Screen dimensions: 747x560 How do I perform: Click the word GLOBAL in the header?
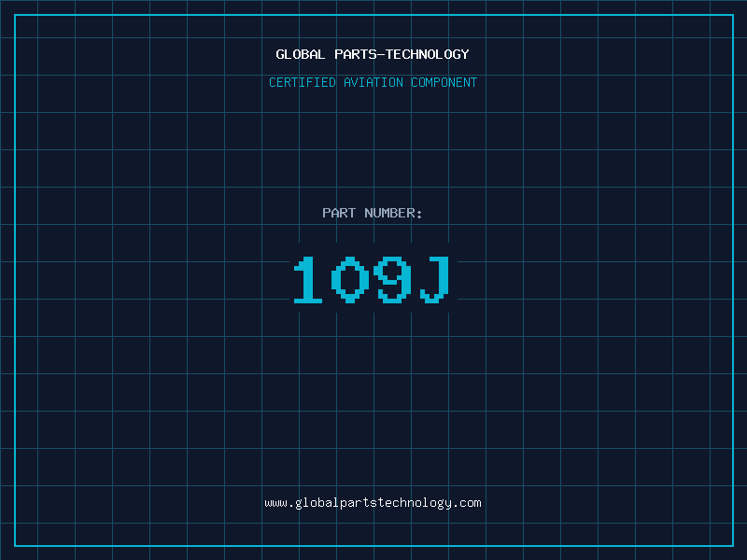pyautogui.click(x=300, y=54)
